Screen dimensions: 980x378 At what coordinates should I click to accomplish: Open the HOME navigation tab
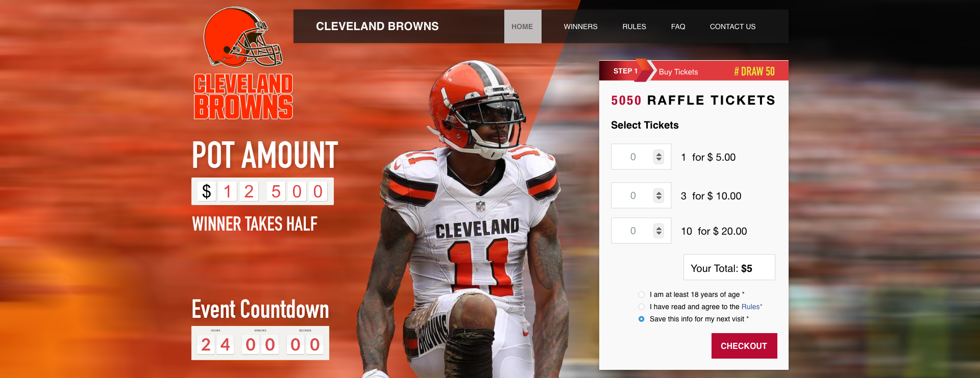click(523, 27)
